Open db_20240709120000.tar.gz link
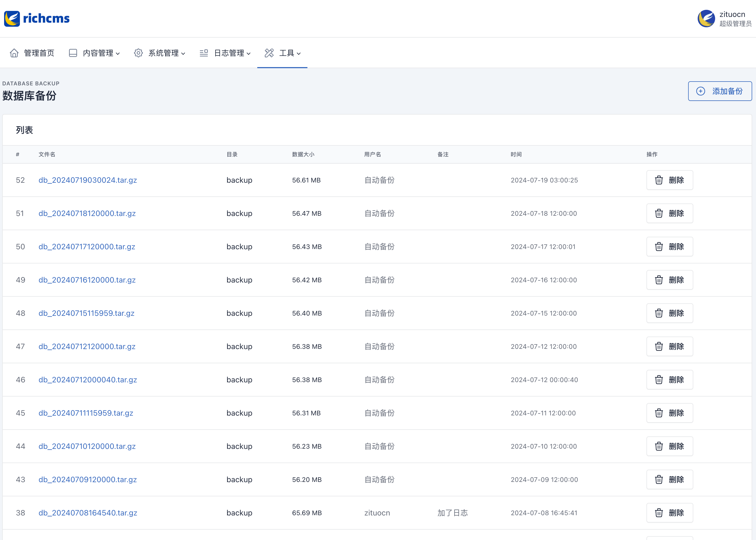The width and height of the screenshot is (756, 540). point(88,479)
